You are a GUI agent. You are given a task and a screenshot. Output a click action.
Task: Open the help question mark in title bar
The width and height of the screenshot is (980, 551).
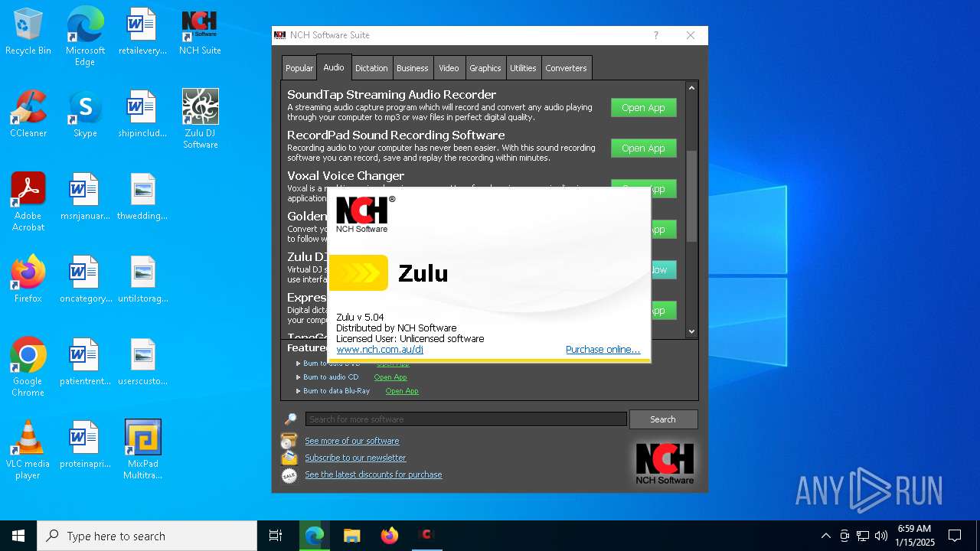tap(655, 35)
